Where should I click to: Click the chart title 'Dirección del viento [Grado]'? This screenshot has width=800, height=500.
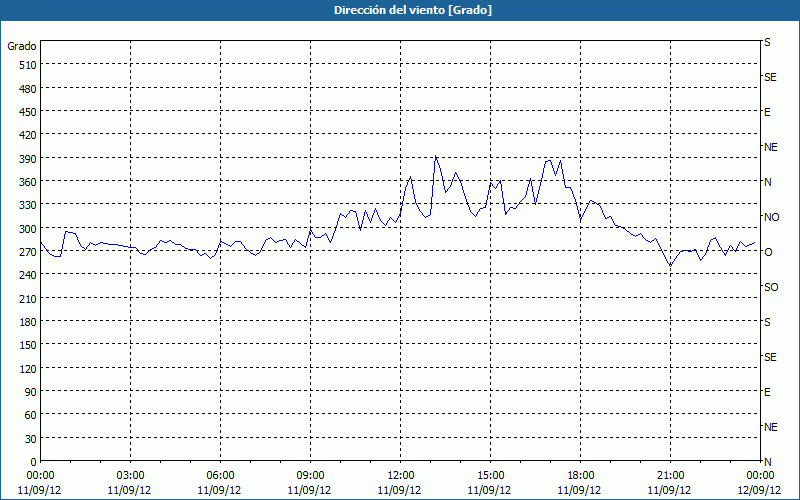coord(413,10)
